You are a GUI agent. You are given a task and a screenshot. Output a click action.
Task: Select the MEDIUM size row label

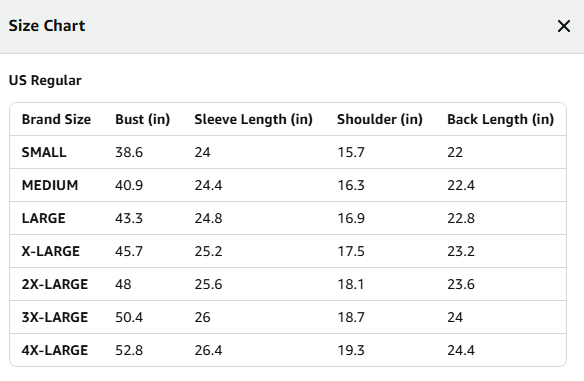[x=50, y=185]
